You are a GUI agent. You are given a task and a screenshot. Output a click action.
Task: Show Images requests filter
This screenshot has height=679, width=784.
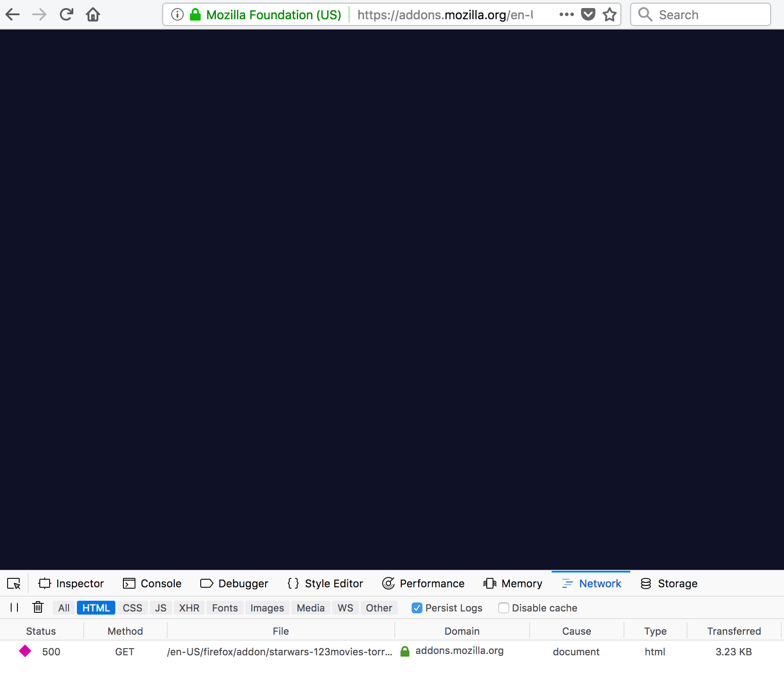click(x=267, y=607)
